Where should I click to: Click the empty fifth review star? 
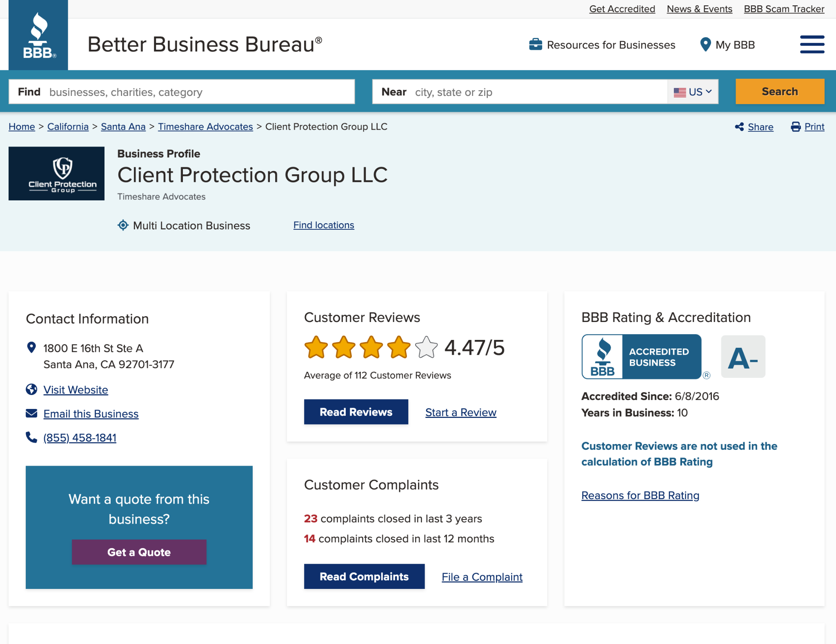[426, 347]
